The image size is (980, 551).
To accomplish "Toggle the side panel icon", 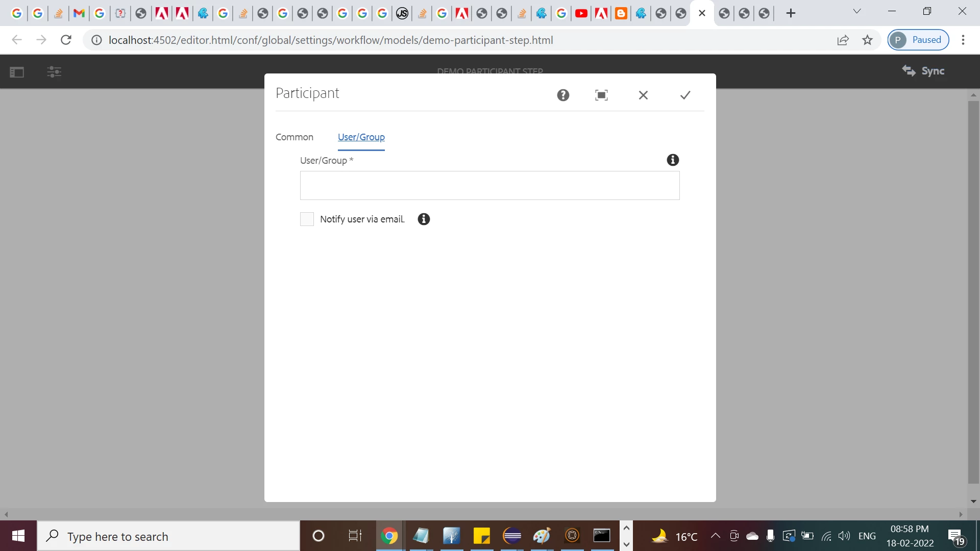I will 17,72.
